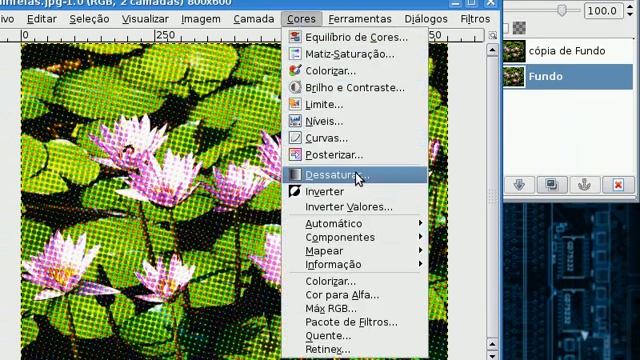Select the Fundo layer row

568,76
